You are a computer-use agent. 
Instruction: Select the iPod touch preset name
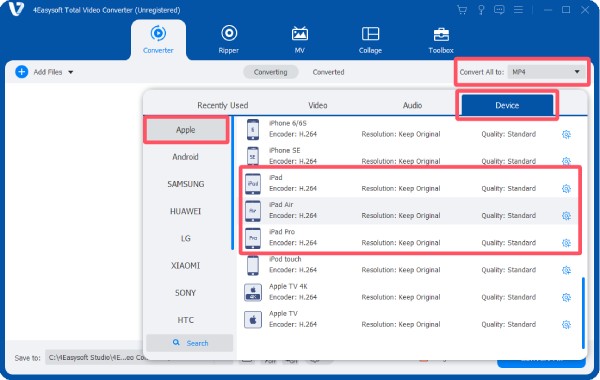[285, 259]
